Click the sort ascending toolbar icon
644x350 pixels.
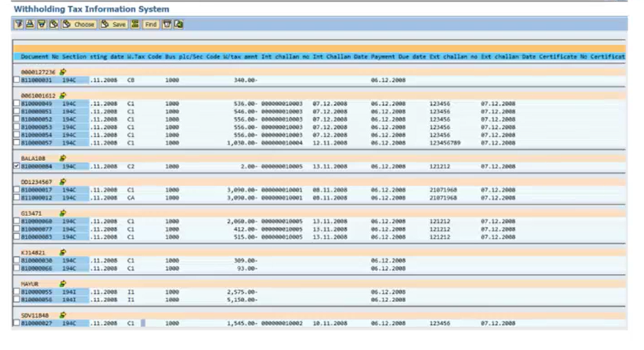tap(30, 24)
